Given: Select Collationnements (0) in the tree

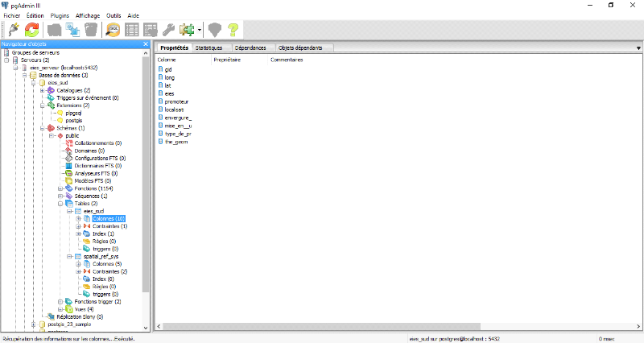Looking at the screenshot, I should pyautogui.click(x=97, y=143).
